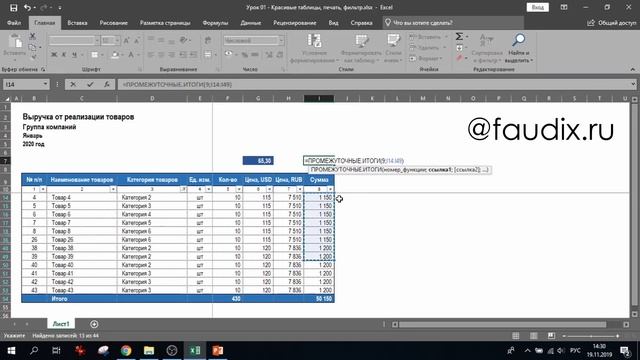Switch to Normal view in status bar
640x360 pixels.
point(516,336)
